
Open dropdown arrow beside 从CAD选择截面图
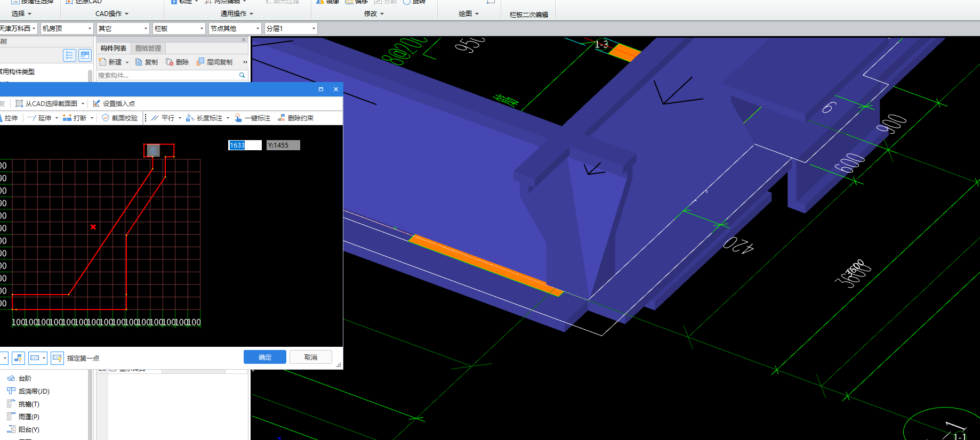[83, 104]
